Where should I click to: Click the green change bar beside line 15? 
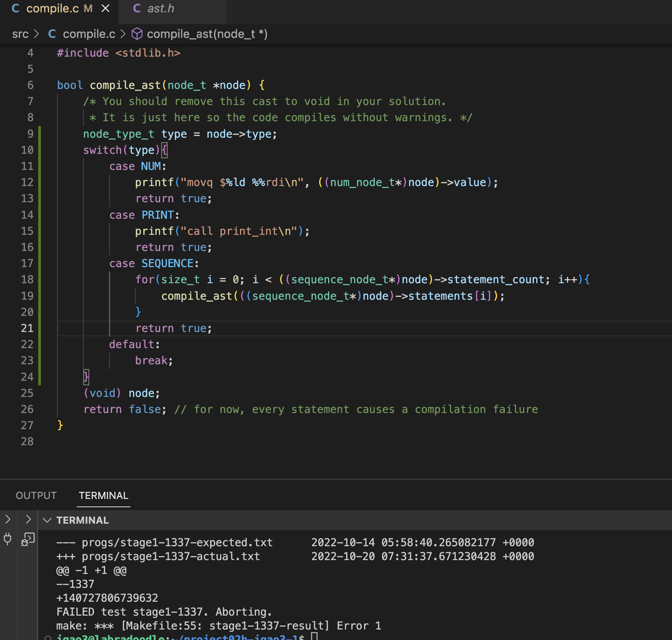(40, 231)
